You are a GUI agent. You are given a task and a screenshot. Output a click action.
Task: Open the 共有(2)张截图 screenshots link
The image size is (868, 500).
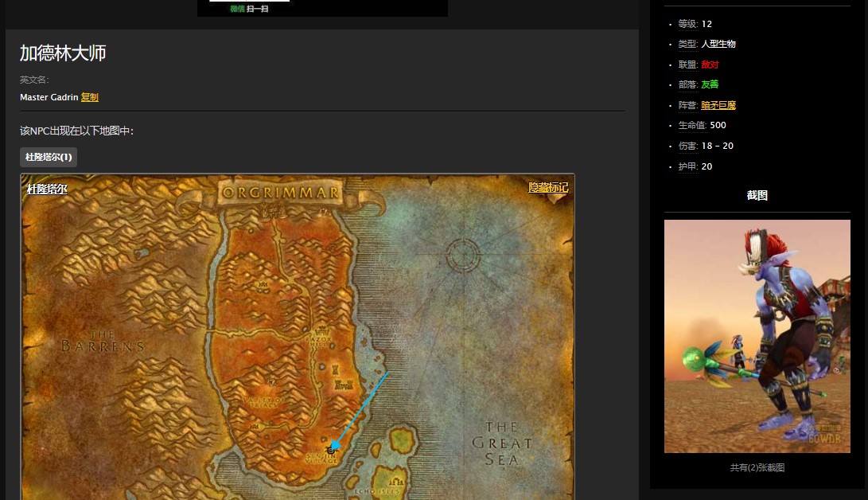point(757,467)
